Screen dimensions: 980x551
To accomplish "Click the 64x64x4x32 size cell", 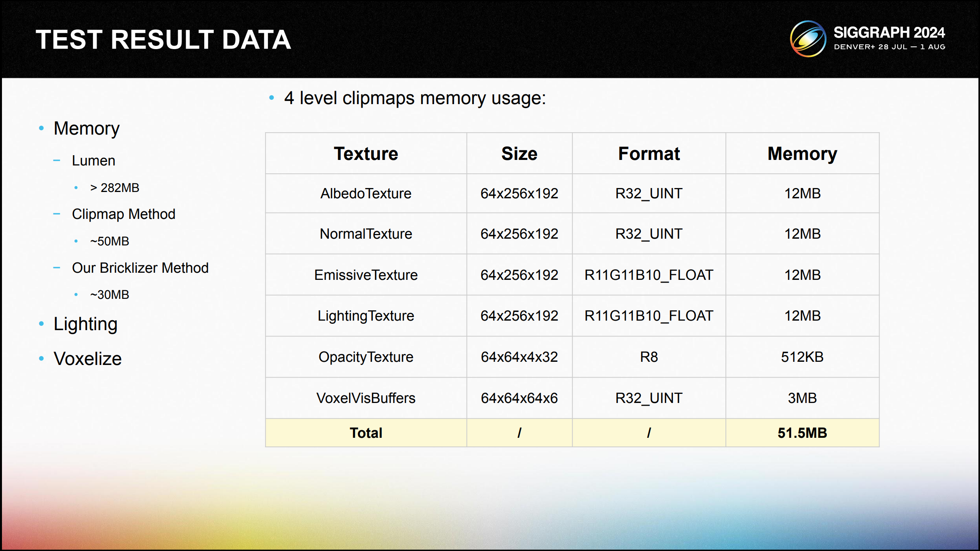I will [x=519, y=357].
